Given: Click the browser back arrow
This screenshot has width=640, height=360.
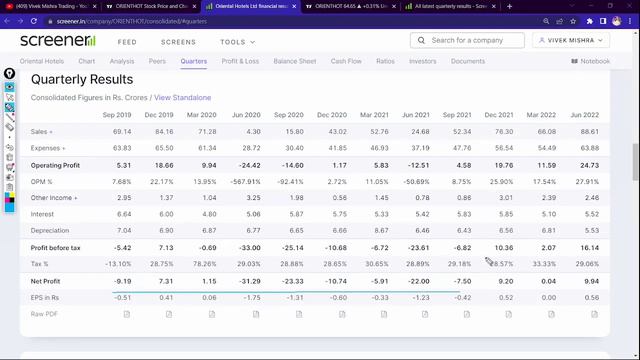Looking at the screenshot, I should [7, 21].
